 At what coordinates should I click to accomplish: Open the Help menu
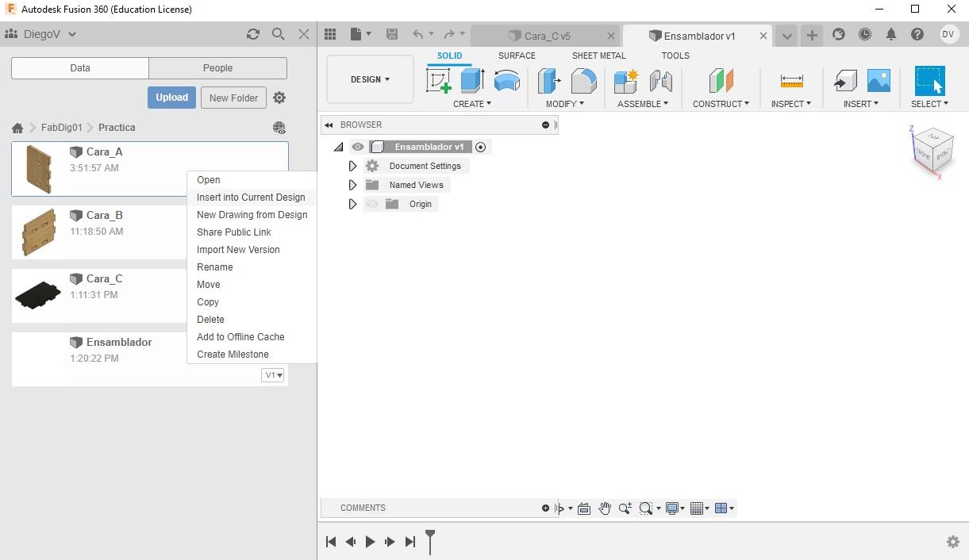coord(917,34)
